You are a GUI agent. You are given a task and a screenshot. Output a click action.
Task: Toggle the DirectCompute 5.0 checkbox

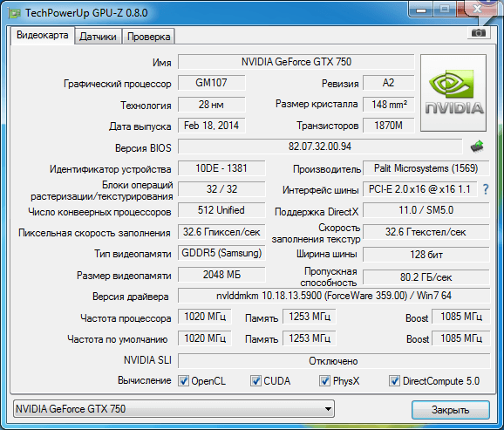click(394, 381)
